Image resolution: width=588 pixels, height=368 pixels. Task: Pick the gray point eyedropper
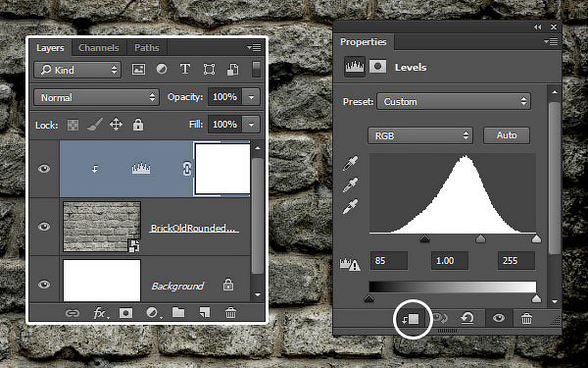350,184
